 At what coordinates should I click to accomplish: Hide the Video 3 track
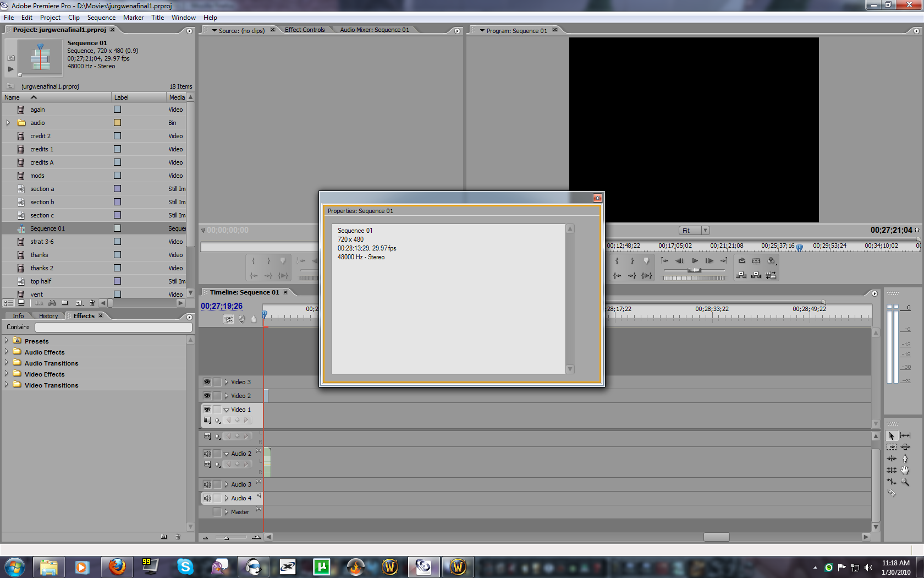pos(207,382)
